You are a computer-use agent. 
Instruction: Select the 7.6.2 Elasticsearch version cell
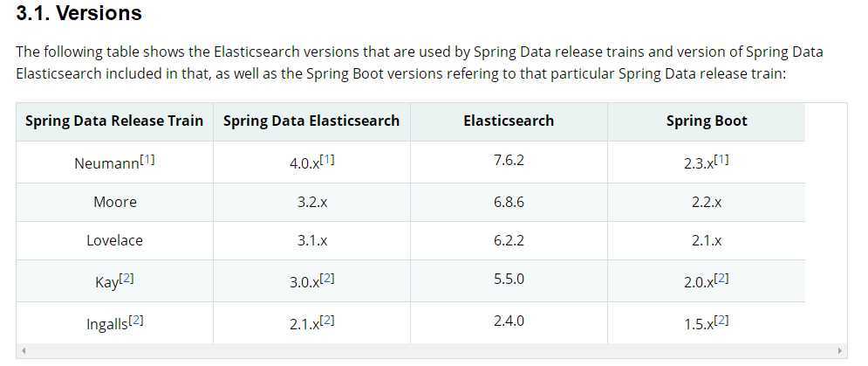(509, 162)
